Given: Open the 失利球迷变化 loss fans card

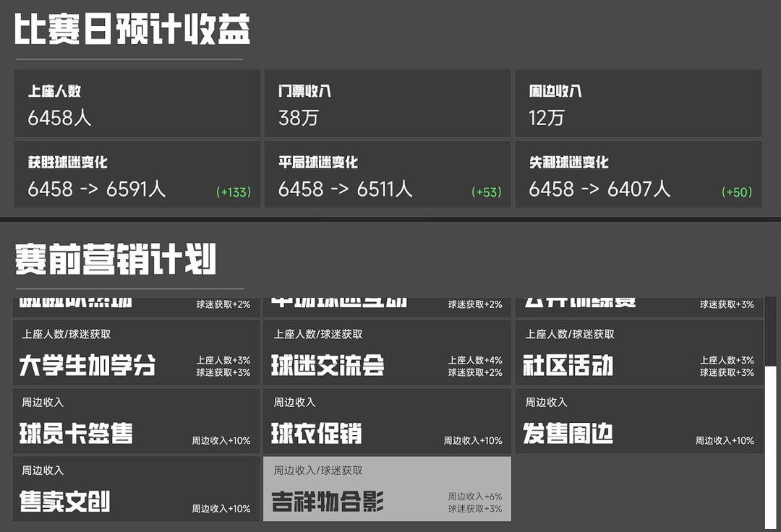Looking at the screenshot, I should (638, 174).
